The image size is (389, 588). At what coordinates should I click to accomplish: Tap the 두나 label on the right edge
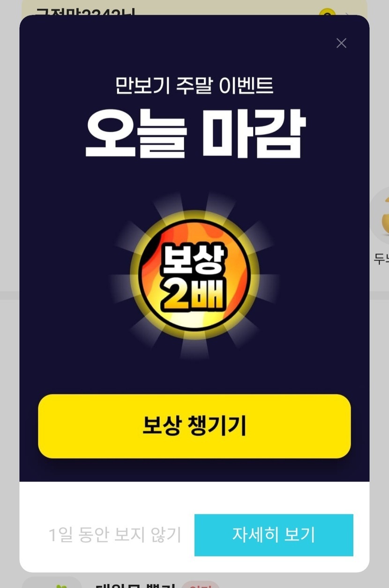[382, 259]
